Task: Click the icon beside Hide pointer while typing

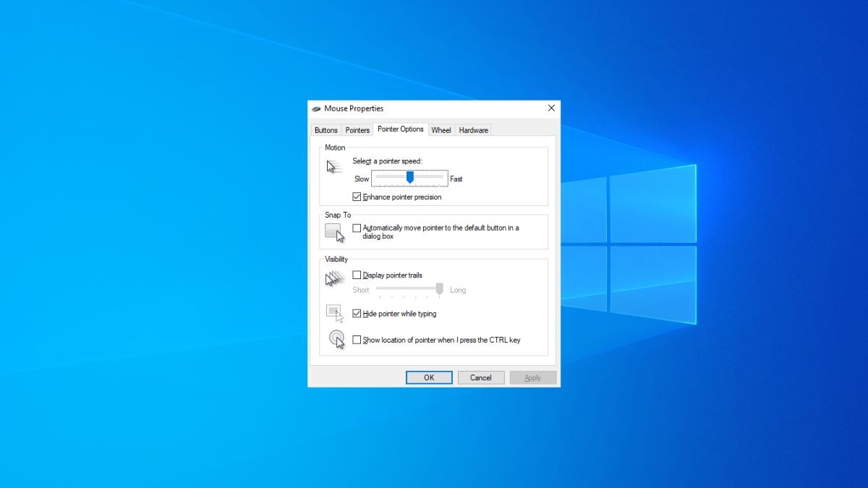Action: [334, 313]
